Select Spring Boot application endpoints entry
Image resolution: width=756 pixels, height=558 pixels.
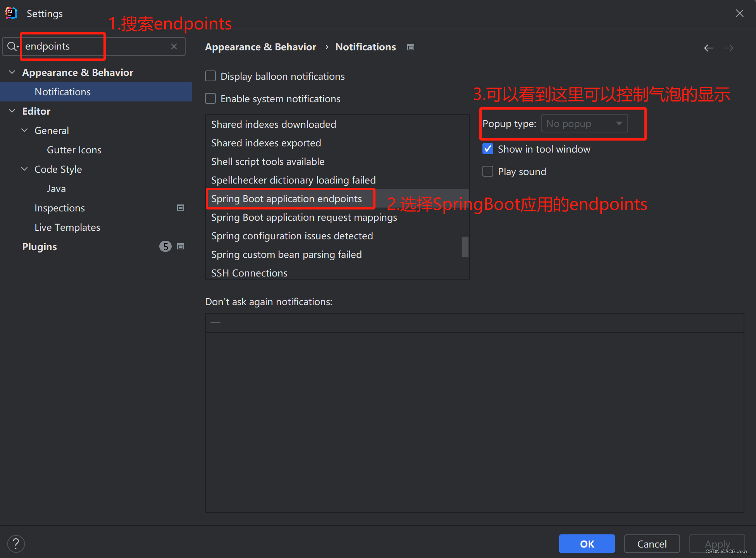click(x=337, y=199)
